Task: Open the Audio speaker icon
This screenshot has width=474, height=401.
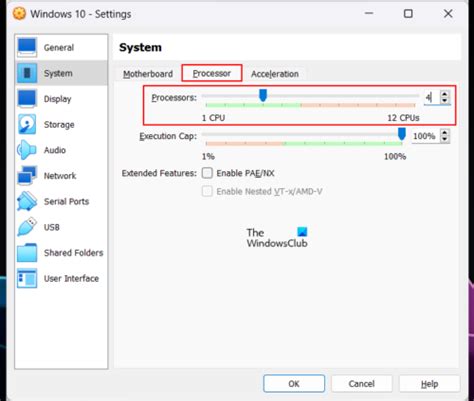Action: [x=27, y=150]
